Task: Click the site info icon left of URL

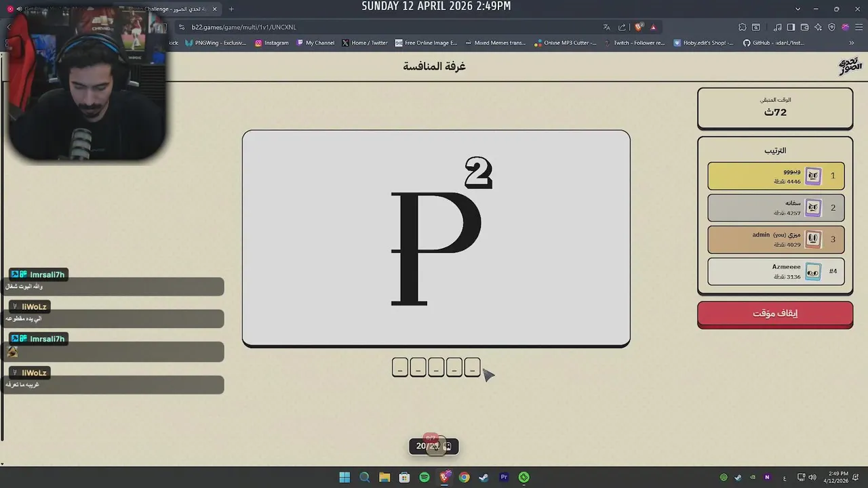Action: click(182, 27)
